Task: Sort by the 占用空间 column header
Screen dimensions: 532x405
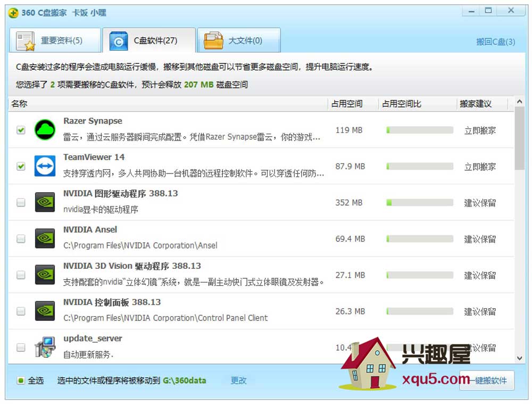Action: 353,104
